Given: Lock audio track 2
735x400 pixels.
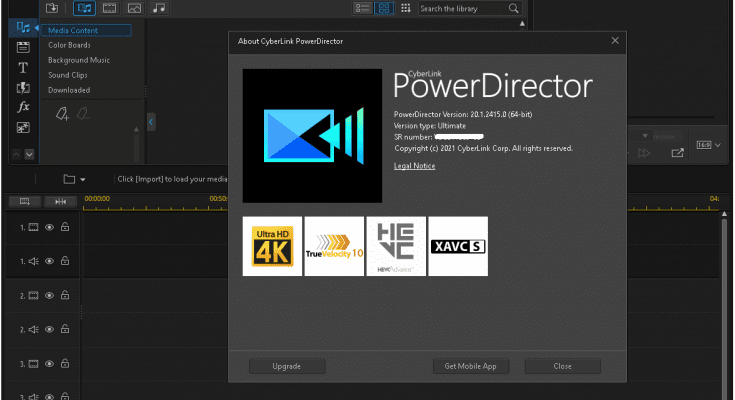Looking at the screenshot, I should click(x=65, y=329).
